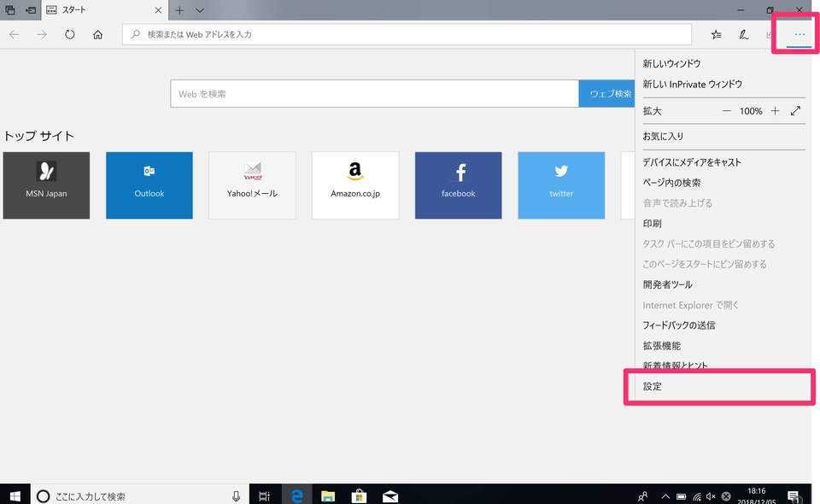Open the Favorites hub star icon
This screenshot has width=820, height=504.
[x=716, y=34]
